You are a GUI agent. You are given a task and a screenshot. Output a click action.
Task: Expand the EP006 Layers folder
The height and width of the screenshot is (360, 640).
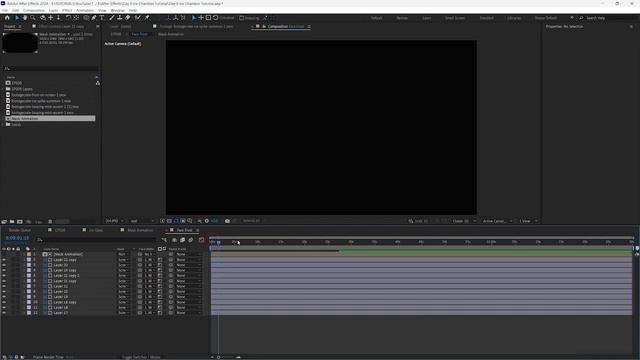[3, 89]
